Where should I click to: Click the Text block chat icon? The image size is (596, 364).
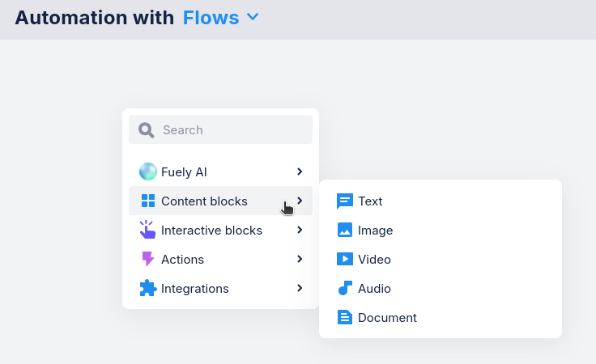(x=345, y=201)
